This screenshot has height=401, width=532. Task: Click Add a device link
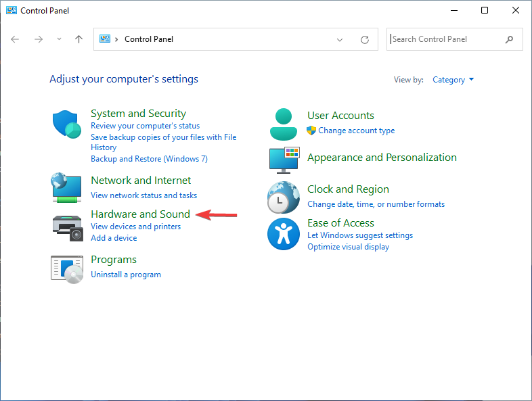coord(114,238)
